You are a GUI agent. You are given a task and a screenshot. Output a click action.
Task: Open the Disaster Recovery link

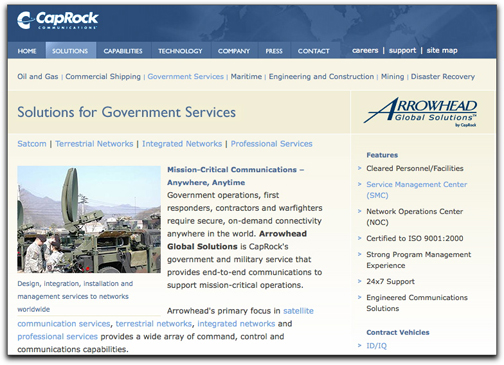coord(443,76)
